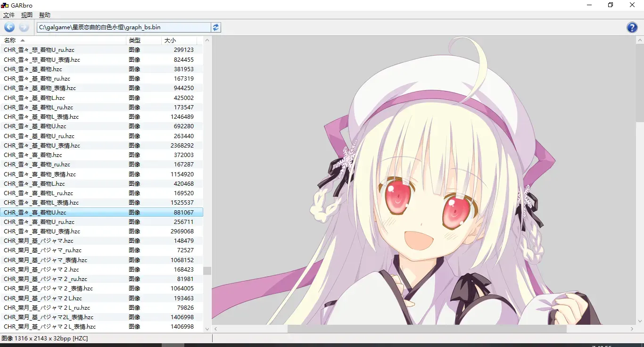Select file CHR_雪々_喜_着物L_ru.hzc
The height and width of the screenshot is (347, 644).
click(101, 193)
